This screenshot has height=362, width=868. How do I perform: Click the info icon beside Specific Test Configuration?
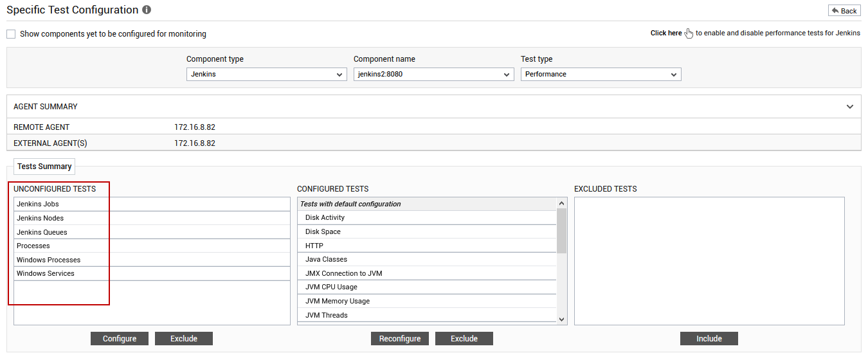pos(147,10)
